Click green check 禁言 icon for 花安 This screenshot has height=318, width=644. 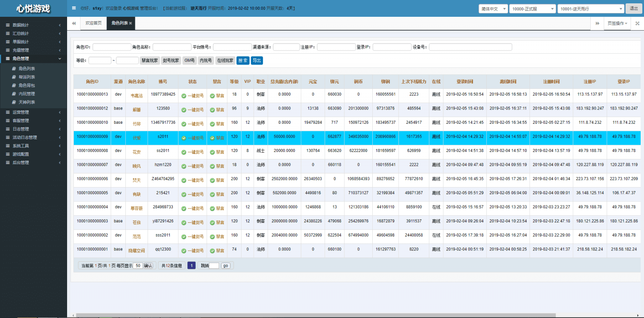212,152
